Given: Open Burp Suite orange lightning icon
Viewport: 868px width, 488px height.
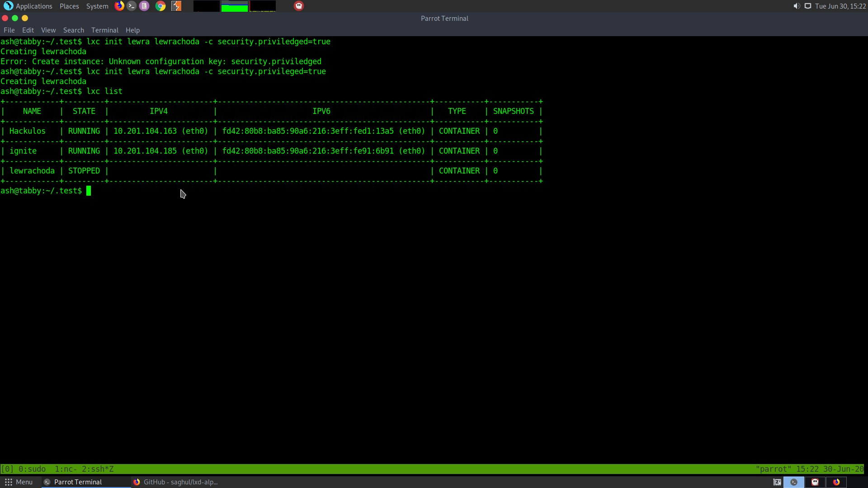Looking at the screenshot, I should (x=176, y=6).
